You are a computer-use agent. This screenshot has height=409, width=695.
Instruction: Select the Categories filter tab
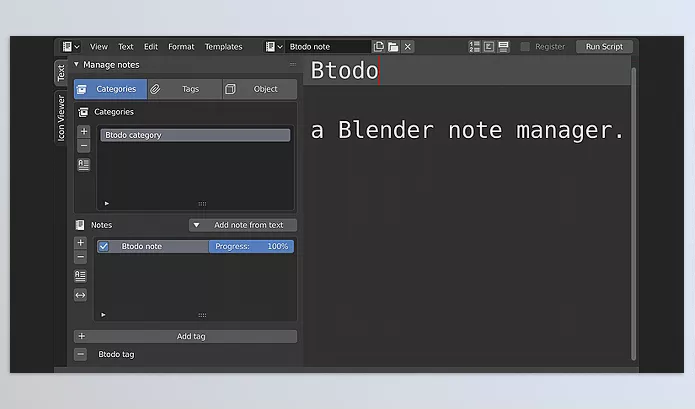coord(110,89)
